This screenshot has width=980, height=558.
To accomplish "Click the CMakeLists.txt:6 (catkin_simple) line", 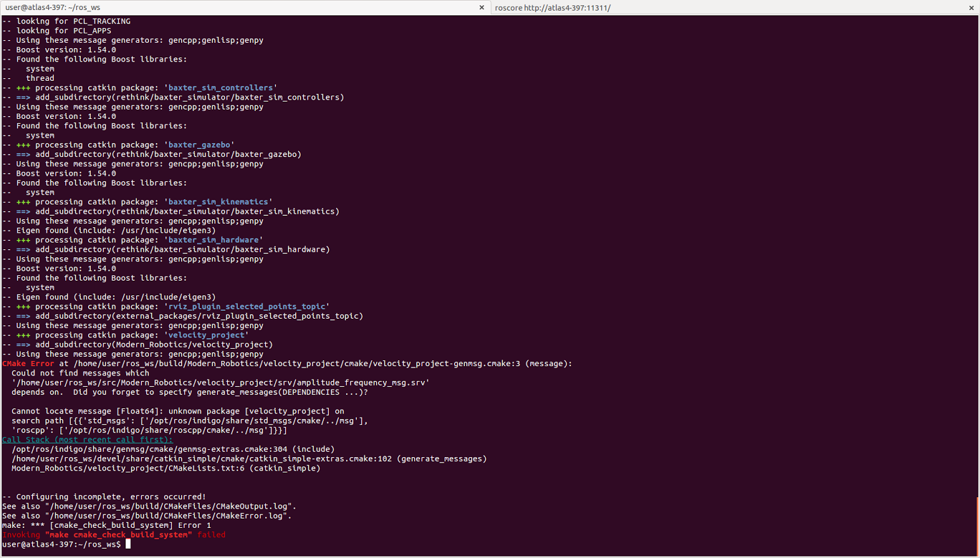I will pos(166,468).
